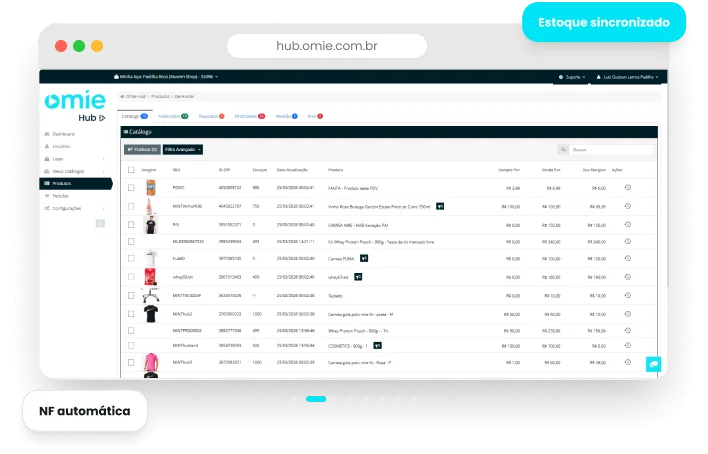Click history icon for FANTA product row

coord(627,188)
